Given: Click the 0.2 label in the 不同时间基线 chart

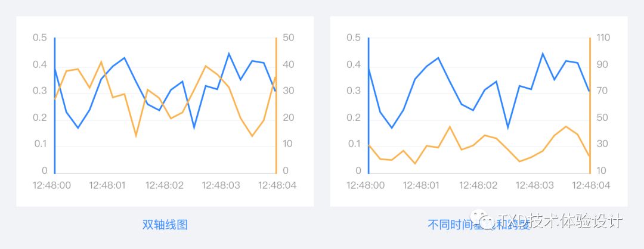Looking at the screenshot, I should tap(354, 118).
